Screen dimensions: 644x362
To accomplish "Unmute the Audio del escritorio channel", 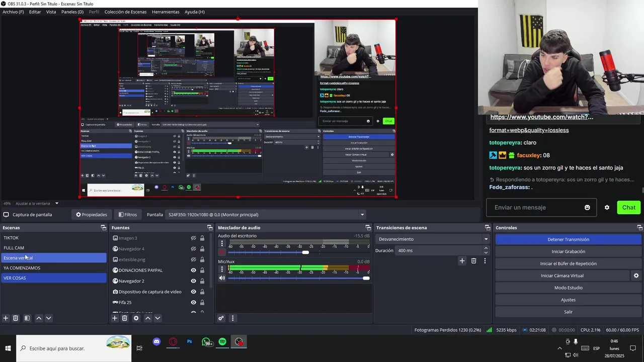I will click(x=222, y=252).
